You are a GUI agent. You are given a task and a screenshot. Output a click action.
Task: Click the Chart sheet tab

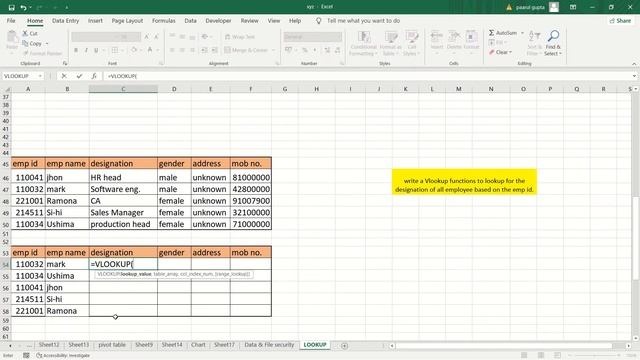198,345
